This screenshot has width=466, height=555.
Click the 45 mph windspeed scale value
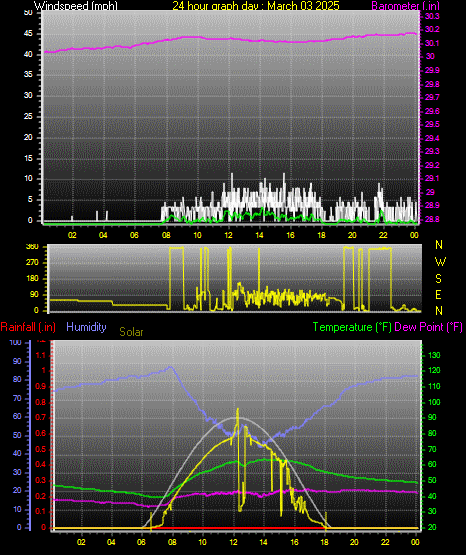[28, 34]
